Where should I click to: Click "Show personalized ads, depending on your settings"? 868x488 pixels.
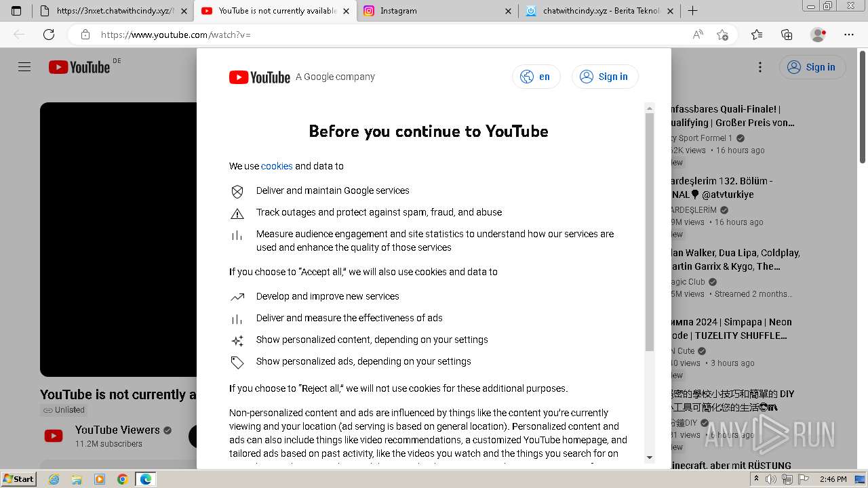click(363, 361)
